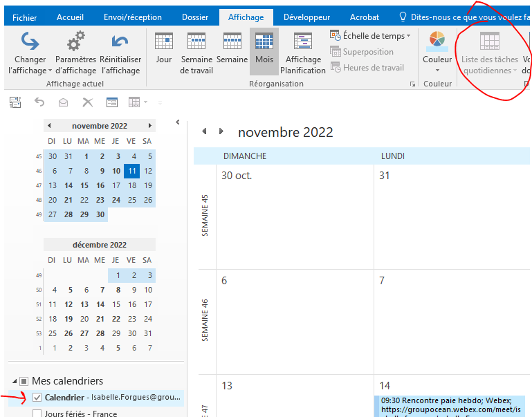The width and height of the screenshot is (532, 417).
Task: Click Réinitialiser l'affichage icon
Action: pyautogui.click(x=120, y=52)
